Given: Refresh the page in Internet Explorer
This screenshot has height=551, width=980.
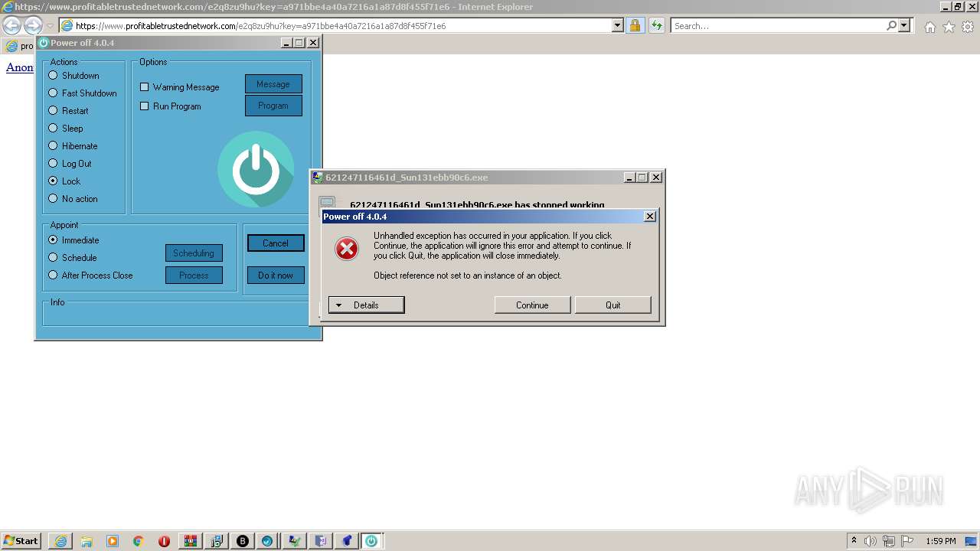Looking at the screenshot, I should [656, 25].
